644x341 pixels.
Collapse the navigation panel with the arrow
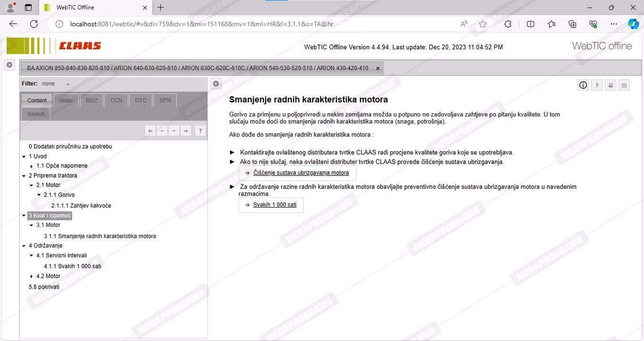[x=215, y=83]
